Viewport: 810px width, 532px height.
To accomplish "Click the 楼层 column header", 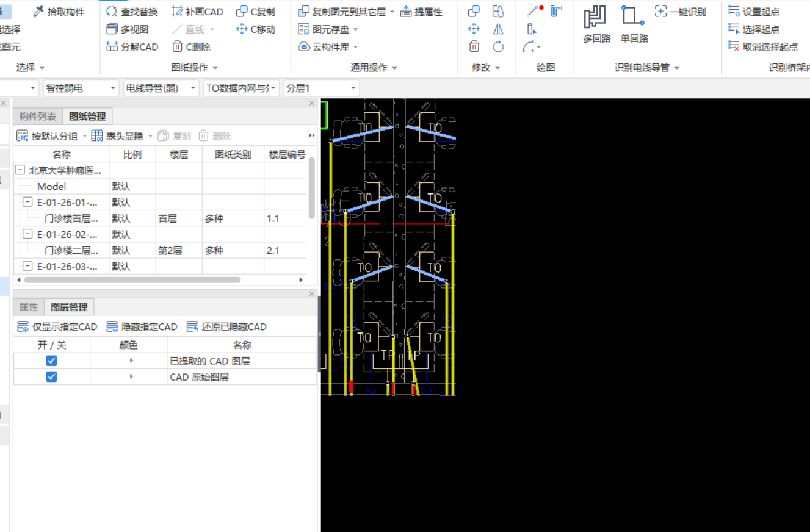I will pyautogui.click(x=179, y=154).
